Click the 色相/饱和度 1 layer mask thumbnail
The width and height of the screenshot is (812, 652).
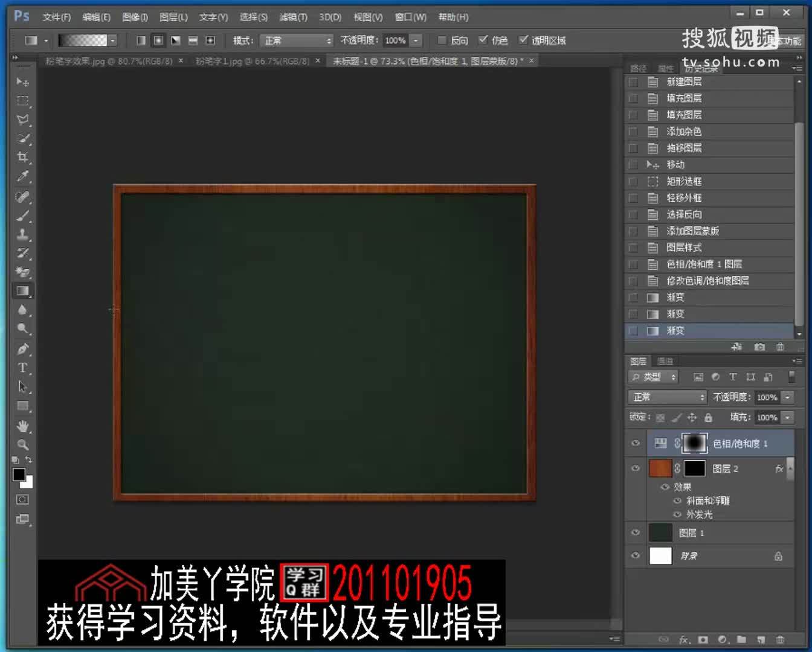(x=694, y=443)
